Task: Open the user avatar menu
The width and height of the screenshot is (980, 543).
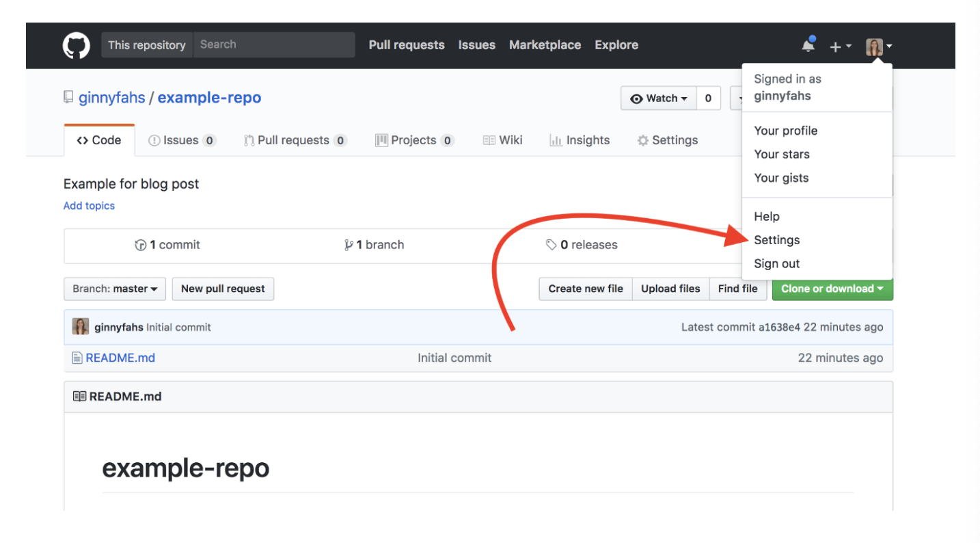Action: pyautogui.click(x=879, y=47)
